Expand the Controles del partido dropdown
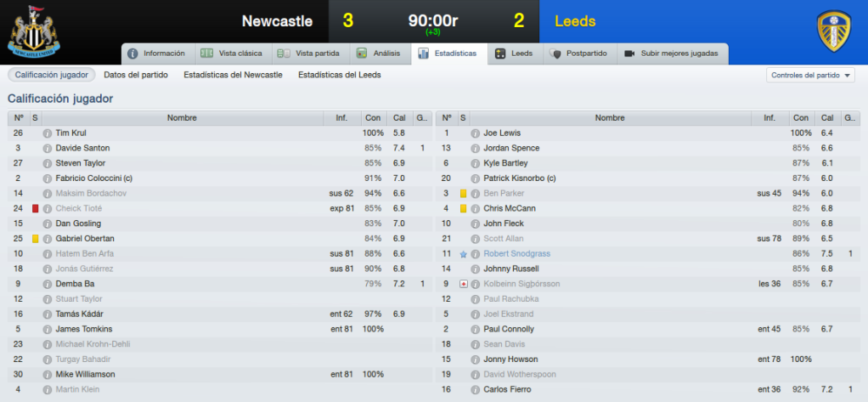868x402 pixels. click(810, 76)
